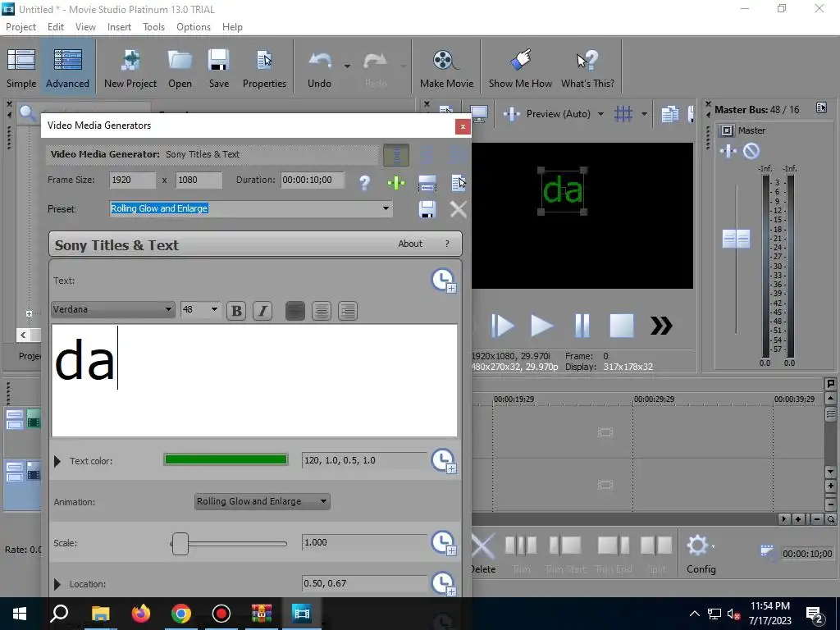Click the plugin ? help button

pyautogui.click(x=447, y=244)
